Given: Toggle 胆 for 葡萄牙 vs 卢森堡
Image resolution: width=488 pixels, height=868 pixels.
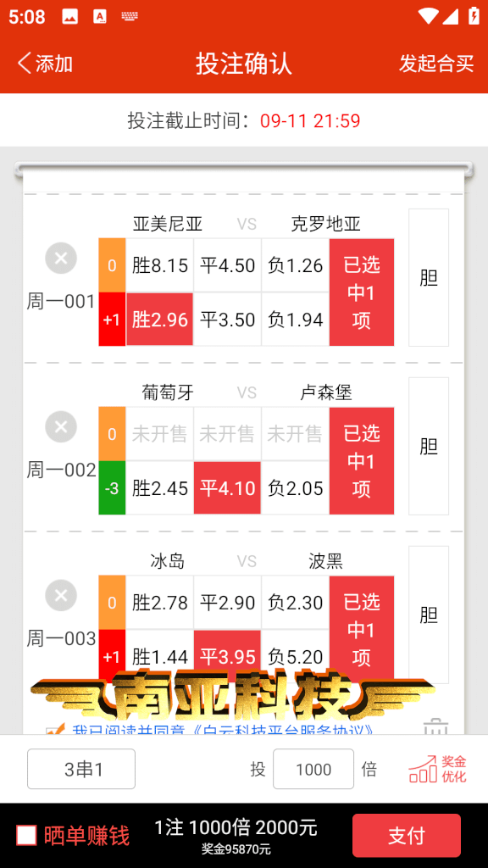Looking at the screenshot, I should (429, 446).
